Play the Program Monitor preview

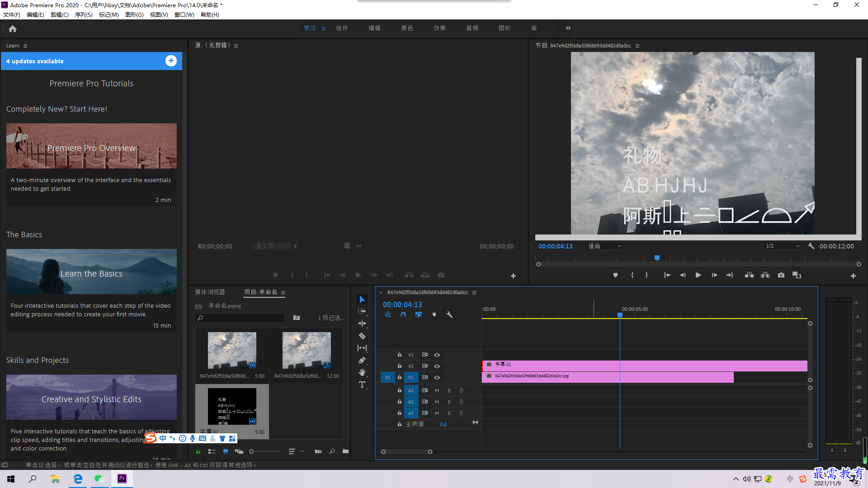click(698, 275)
